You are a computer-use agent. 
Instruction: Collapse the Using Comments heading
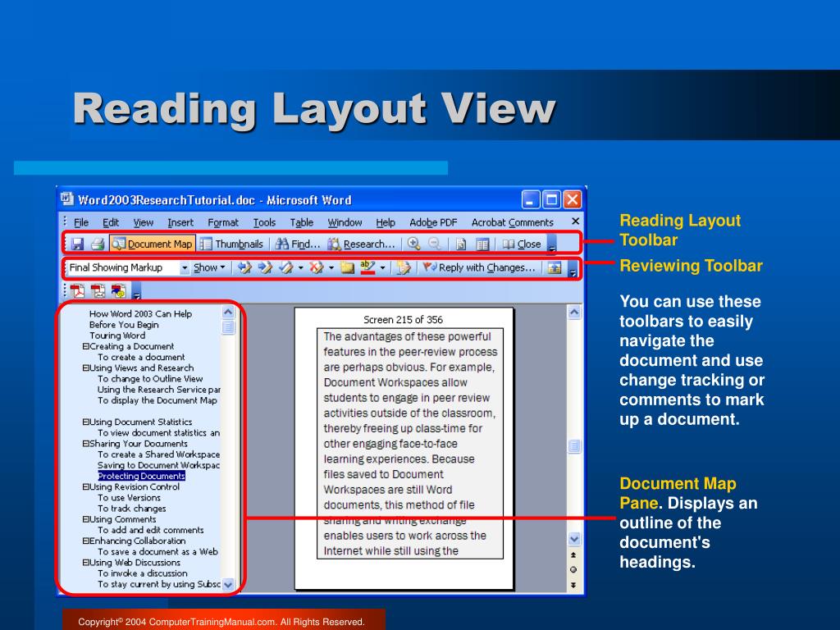pos(85,519)
